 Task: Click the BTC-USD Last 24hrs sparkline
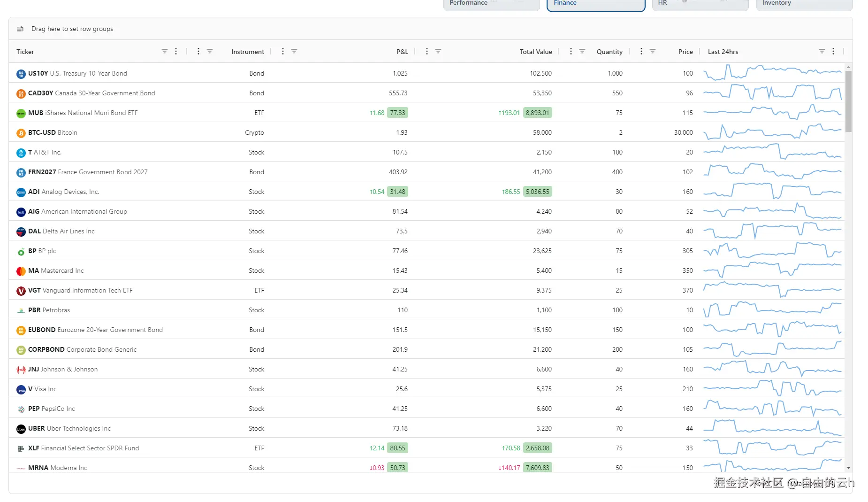tap(773, 132)
